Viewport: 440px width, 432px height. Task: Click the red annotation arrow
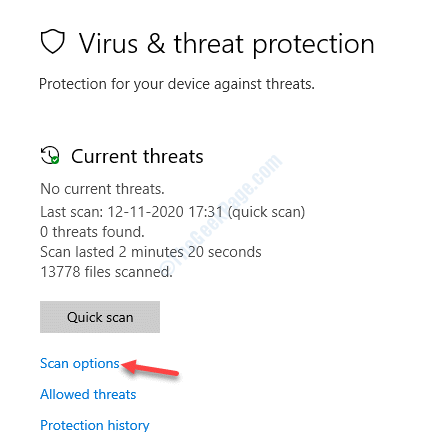(x=150, y=367)
